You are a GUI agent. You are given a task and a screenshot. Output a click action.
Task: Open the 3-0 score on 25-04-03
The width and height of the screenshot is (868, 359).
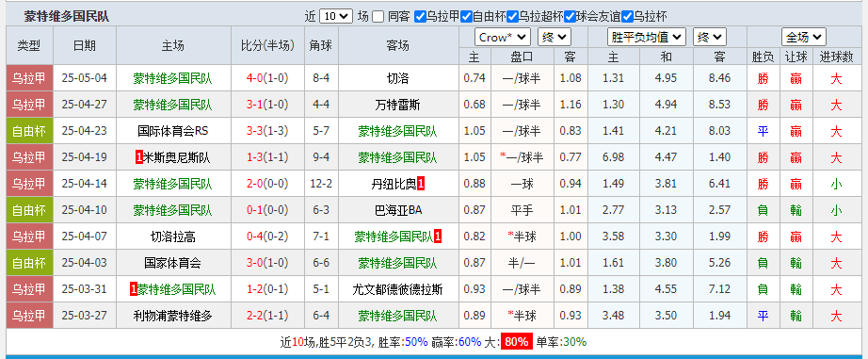254,263
